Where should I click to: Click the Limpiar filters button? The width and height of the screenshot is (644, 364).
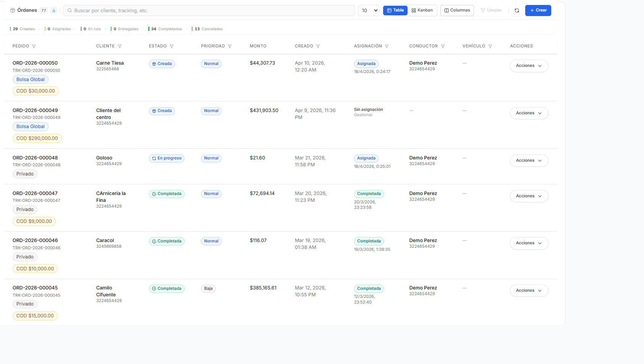491,10
